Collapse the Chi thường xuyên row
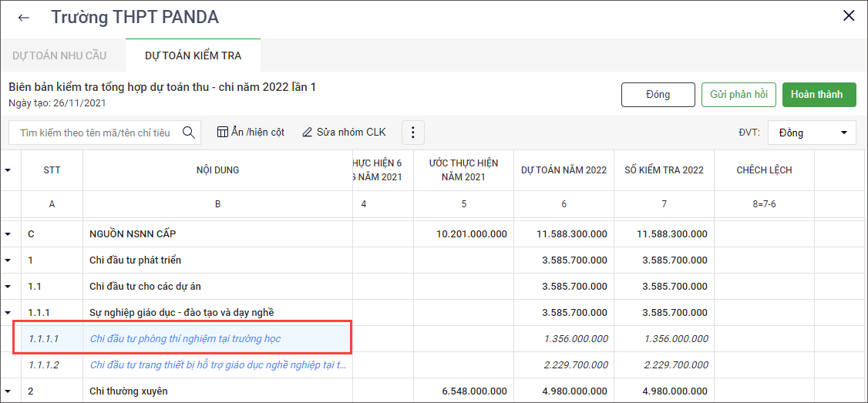This screenshot has width=868, height=403. 8,391
